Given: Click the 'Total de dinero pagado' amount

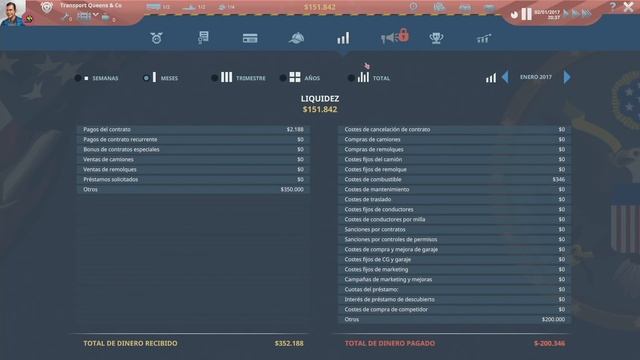Looking at the screenshot, I should pyautogui.click(x=549, y=344).
